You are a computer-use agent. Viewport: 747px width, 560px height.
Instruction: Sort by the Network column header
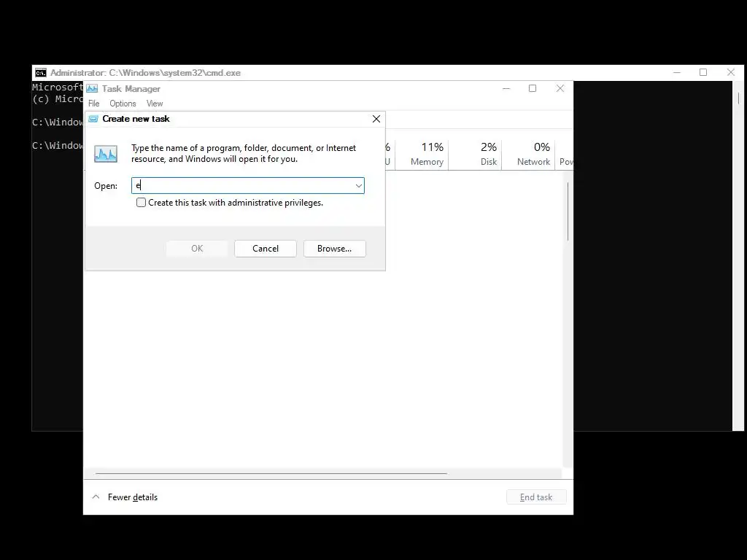[533, 162]
